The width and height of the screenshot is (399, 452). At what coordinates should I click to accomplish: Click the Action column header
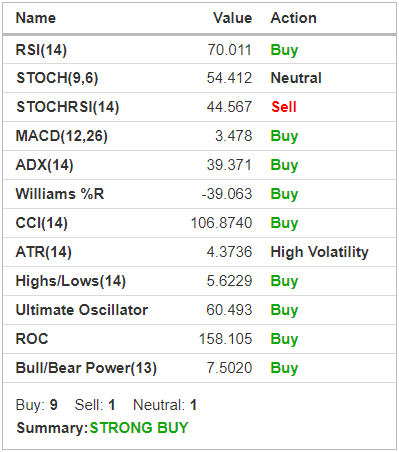(293, 18)
